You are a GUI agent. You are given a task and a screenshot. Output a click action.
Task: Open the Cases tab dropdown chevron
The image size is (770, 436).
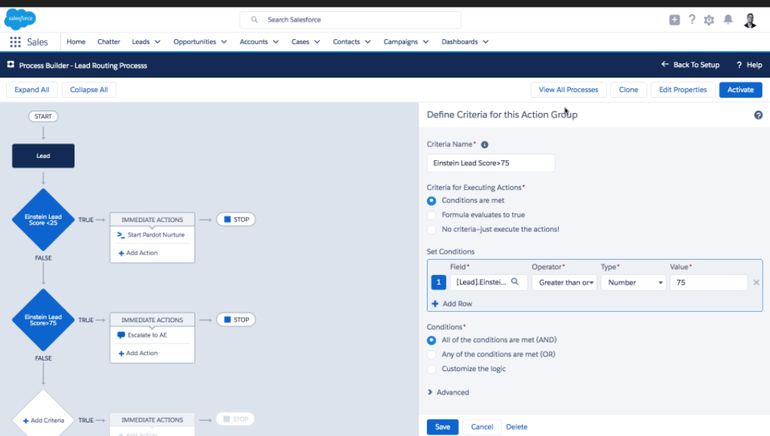click(317, 42)
